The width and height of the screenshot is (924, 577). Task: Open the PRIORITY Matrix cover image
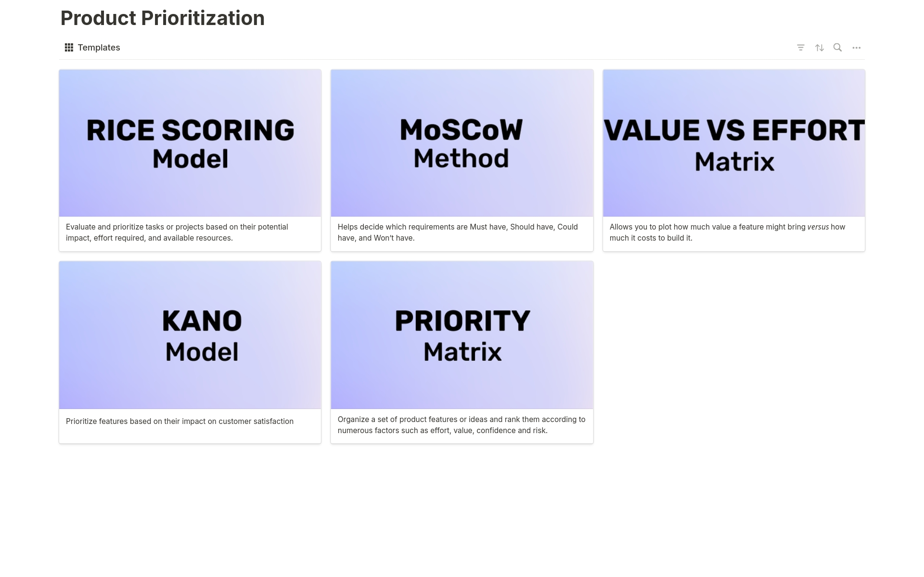click(462, 335)
